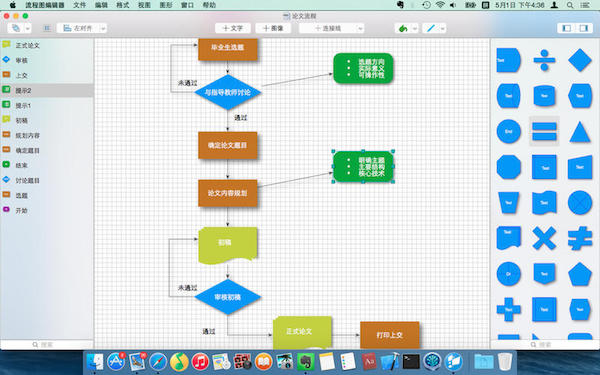Open the 帮助 menu
The image size is (600, 375).
(x=209, y=5)
